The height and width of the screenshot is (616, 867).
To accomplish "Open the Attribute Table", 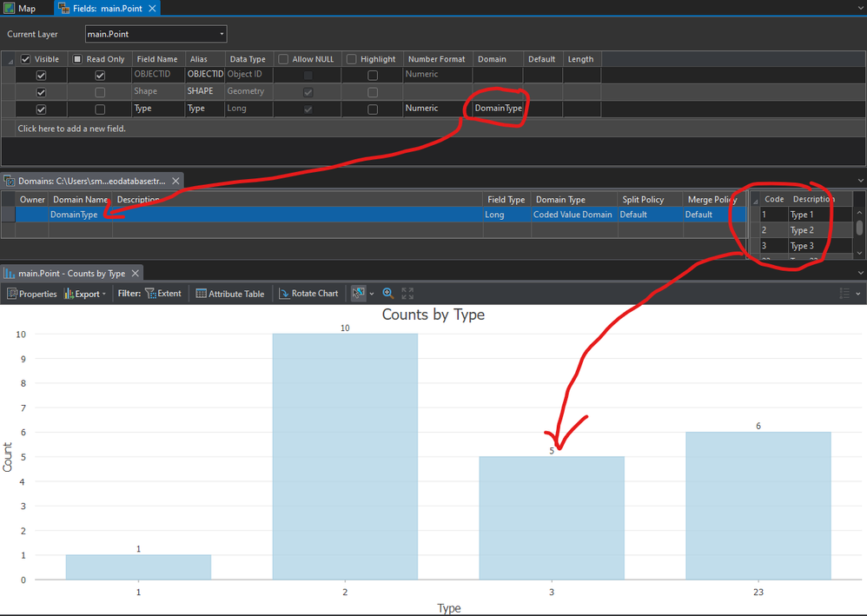I will (x=230, y=294).
